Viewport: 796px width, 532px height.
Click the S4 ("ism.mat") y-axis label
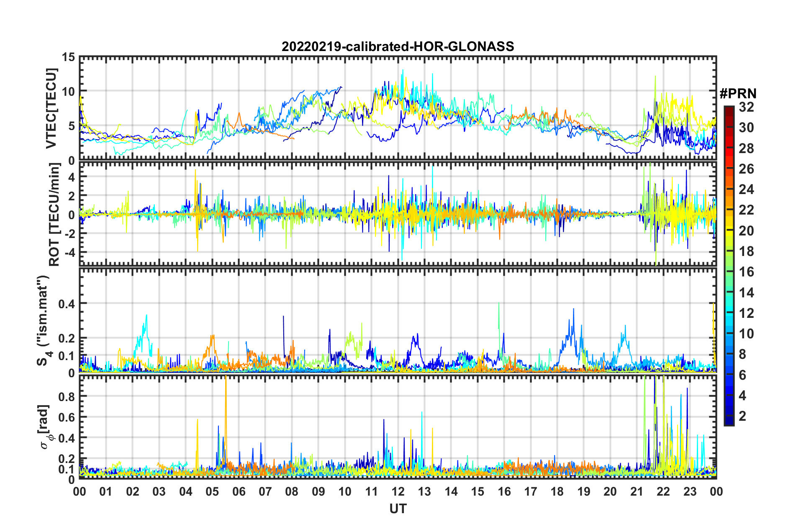click(x=43, y=320)
